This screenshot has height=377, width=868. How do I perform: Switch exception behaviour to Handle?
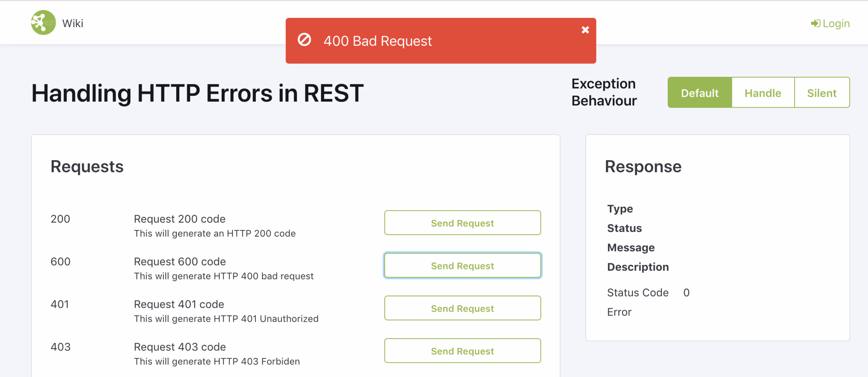point(763,93)
